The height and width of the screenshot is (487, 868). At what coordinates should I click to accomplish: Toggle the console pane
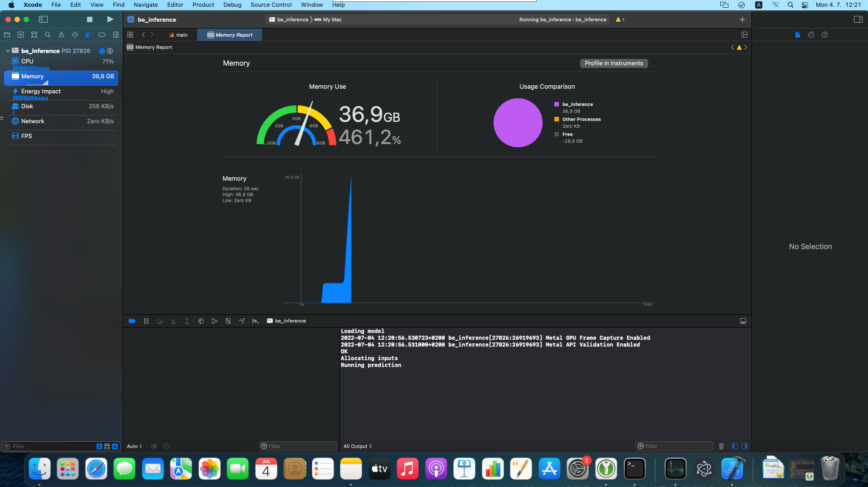click(x=744, y=446)
